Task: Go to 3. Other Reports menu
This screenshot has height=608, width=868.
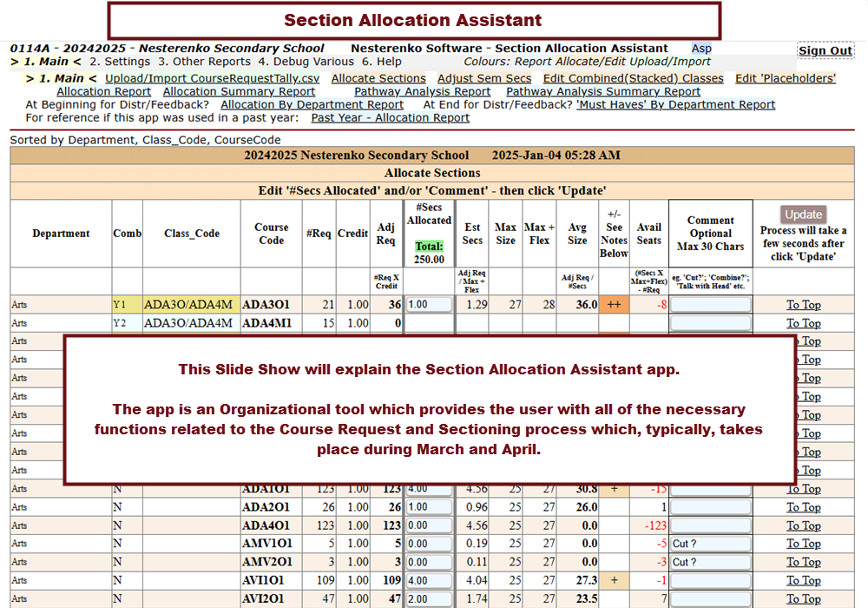Action: [x=204, y=62]
